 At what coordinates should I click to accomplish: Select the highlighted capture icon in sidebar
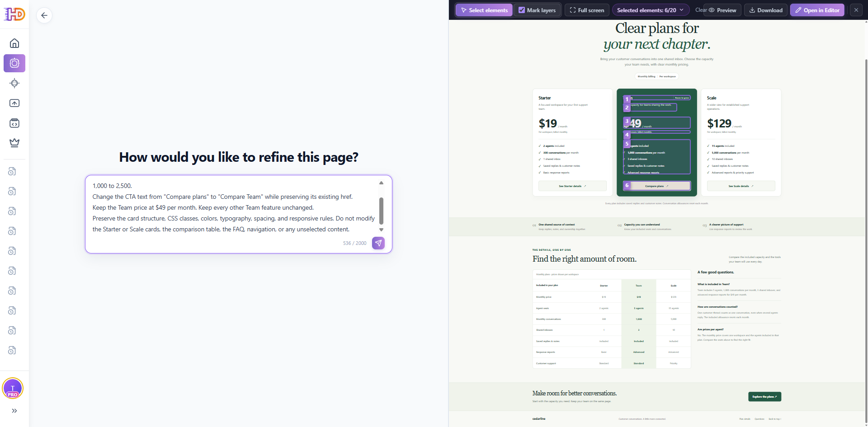point(14,63)
